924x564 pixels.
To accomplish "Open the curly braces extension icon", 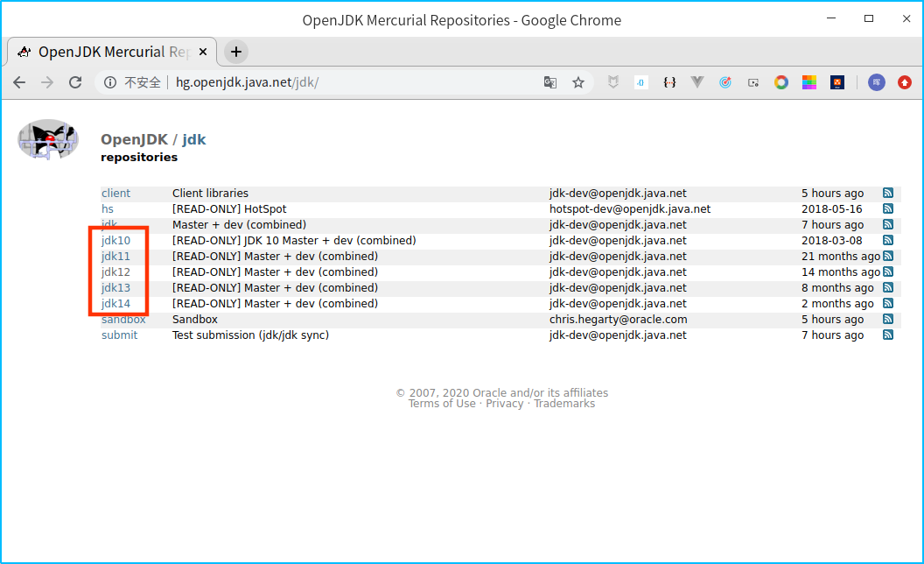I will click(669, 82).
